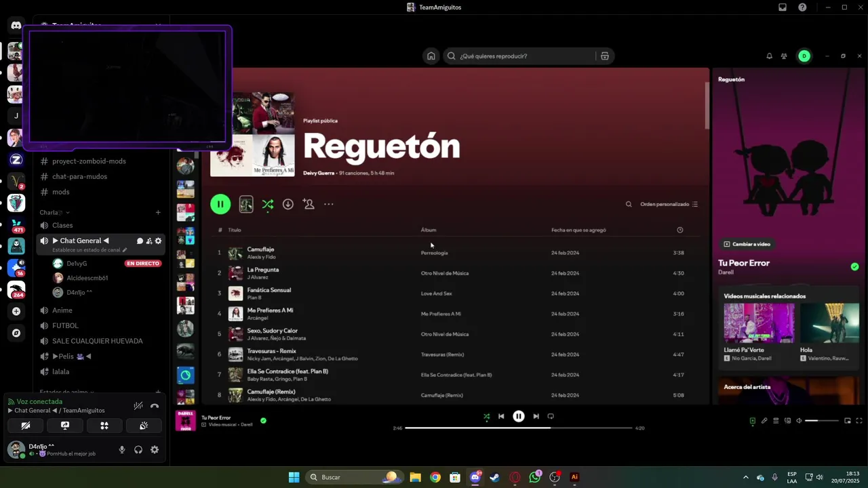Download the Reguetón playlist
Screen dimensions: 868x488
coord(288,204)
